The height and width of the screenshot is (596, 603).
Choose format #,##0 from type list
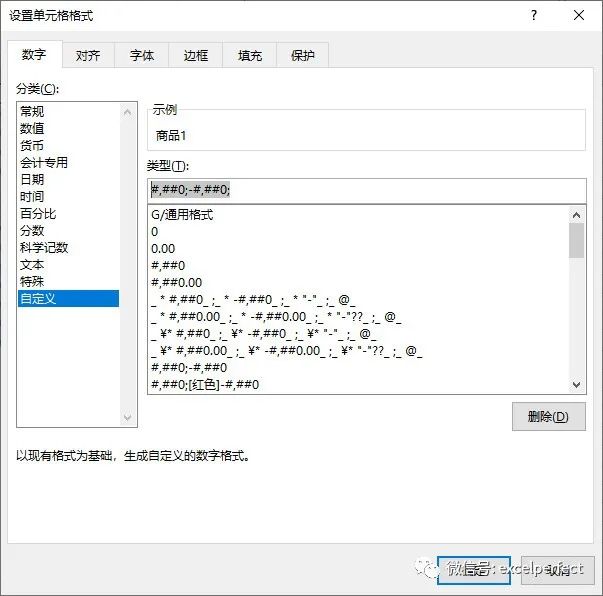point(358,266)
